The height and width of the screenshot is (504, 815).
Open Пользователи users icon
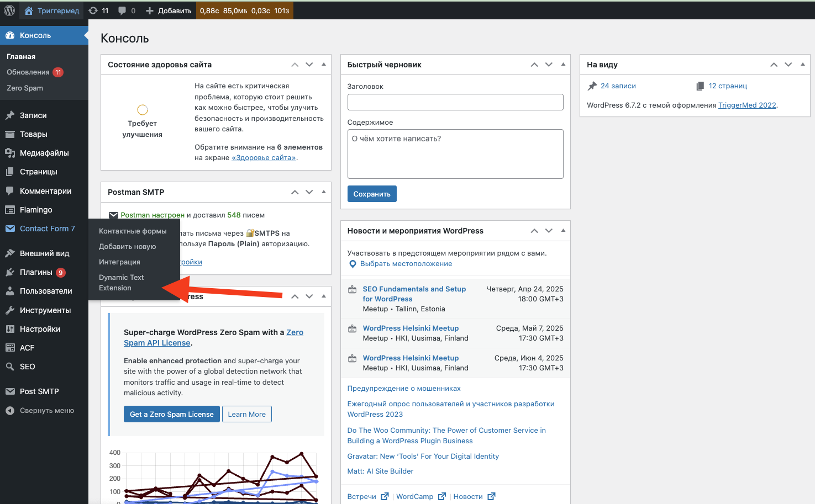[10, 291]
